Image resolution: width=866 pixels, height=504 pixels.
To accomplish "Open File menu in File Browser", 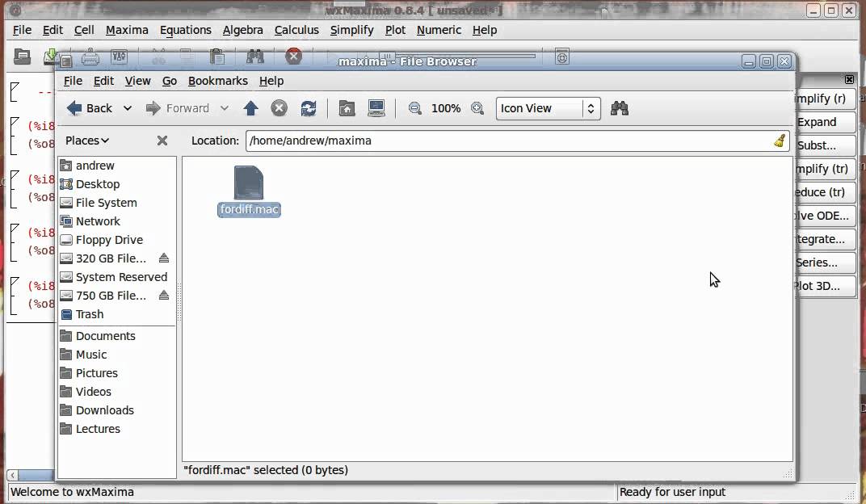I will pyautogui.click(x=73, y=81).
